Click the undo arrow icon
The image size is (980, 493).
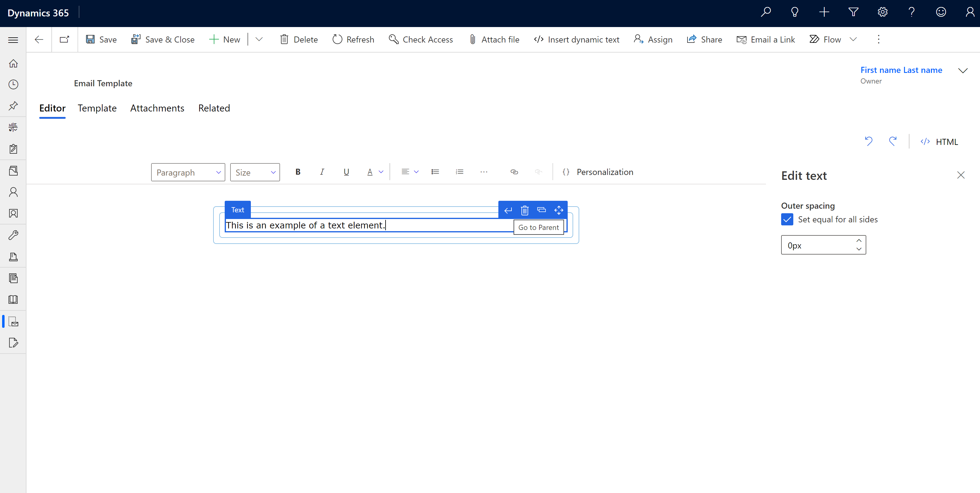click(869, 142)
